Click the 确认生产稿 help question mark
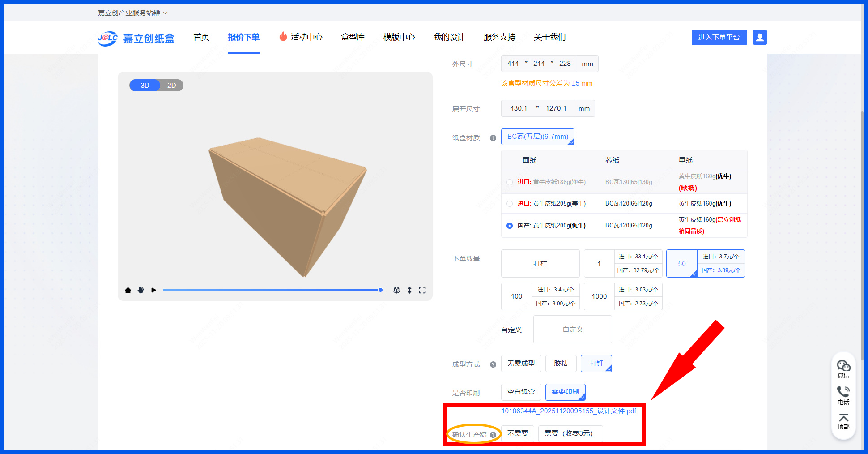 coord(493,435)
